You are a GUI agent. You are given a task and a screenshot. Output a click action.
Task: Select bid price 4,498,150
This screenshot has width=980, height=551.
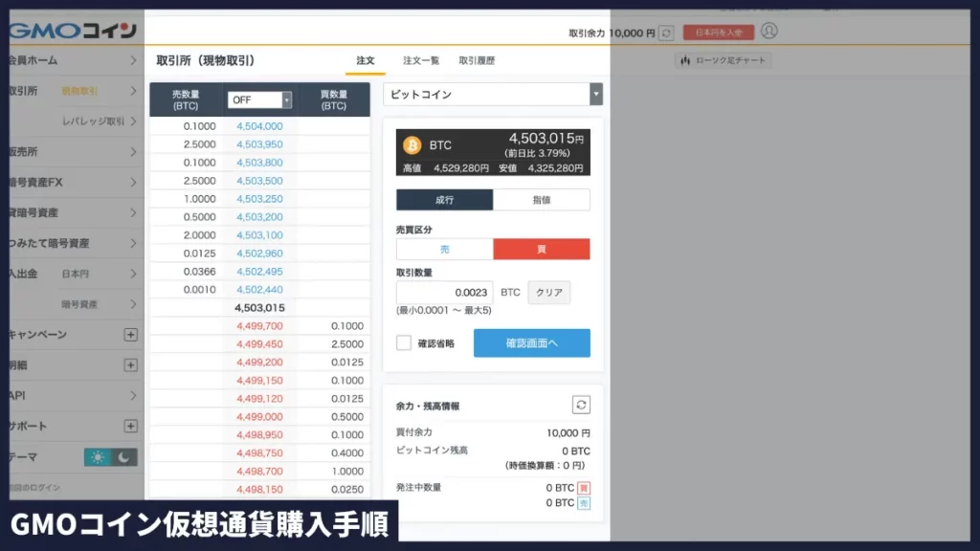click(x=259, y=490)
